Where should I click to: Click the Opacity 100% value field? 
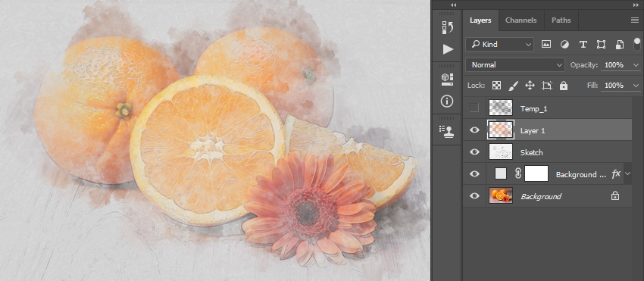click(x=614, y=65)
